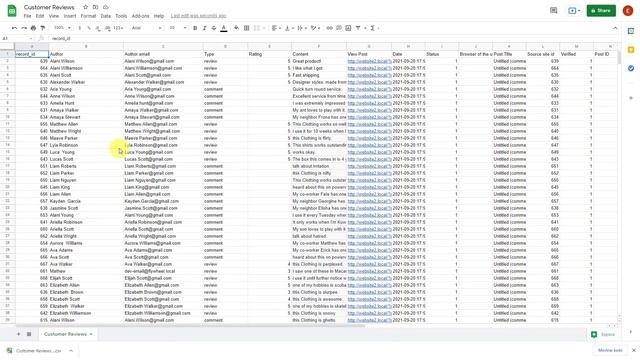The height and width of the screenshot is (360, 640).
Task: Open the File menu
Action: pos(27,16)
